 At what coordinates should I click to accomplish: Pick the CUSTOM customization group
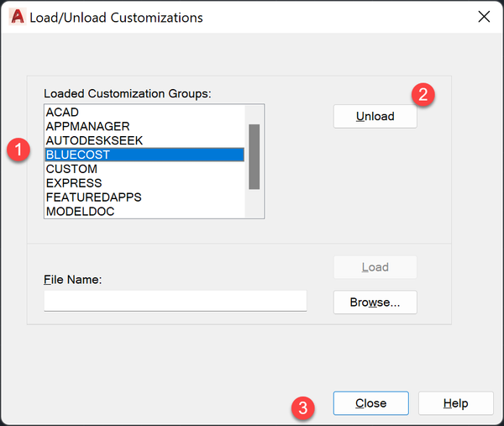[71, 169]
